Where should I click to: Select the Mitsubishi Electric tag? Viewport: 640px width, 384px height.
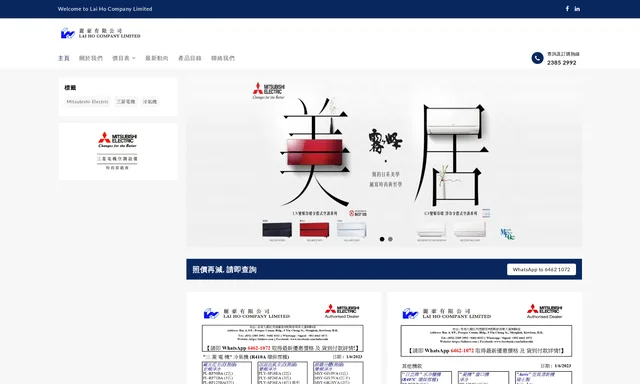pyautogui.click(x=87, y=102)
